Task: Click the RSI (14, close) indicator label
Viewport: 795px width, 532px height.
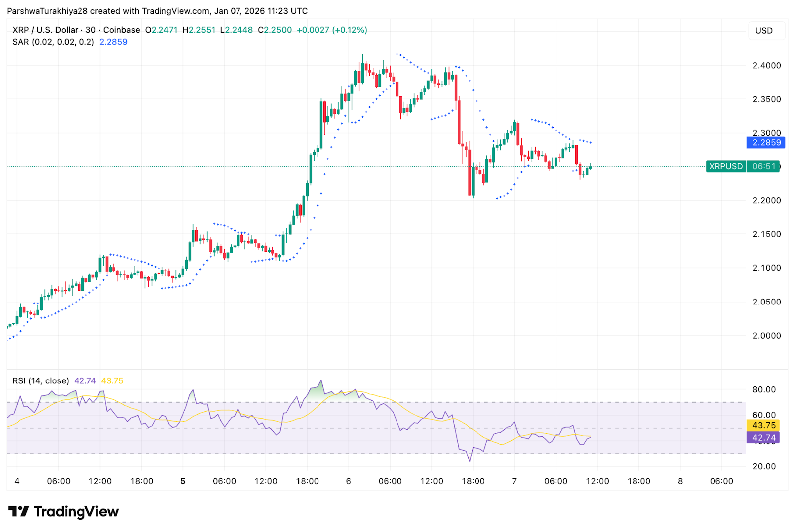Action: pyautogui.click(x=41, y=380)
